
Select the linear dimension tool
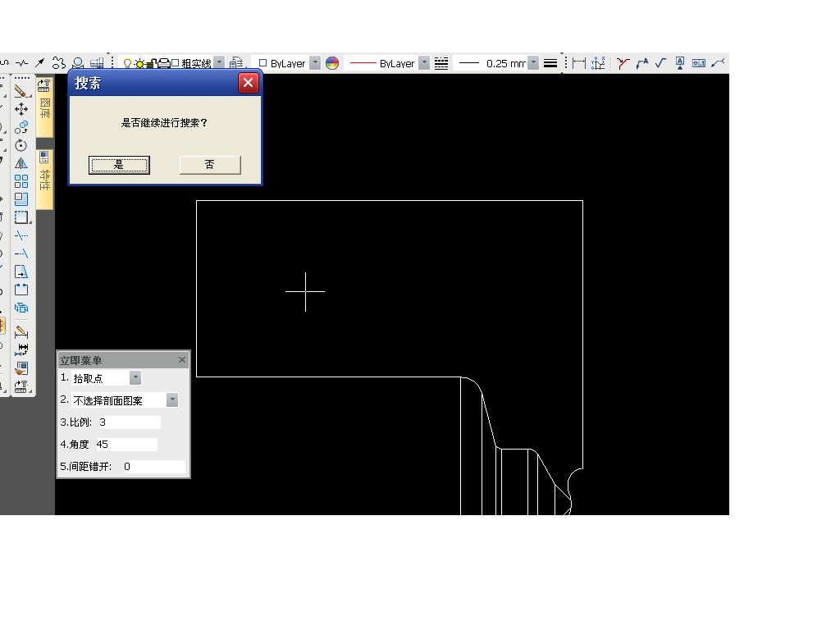(x=579, y=63)
